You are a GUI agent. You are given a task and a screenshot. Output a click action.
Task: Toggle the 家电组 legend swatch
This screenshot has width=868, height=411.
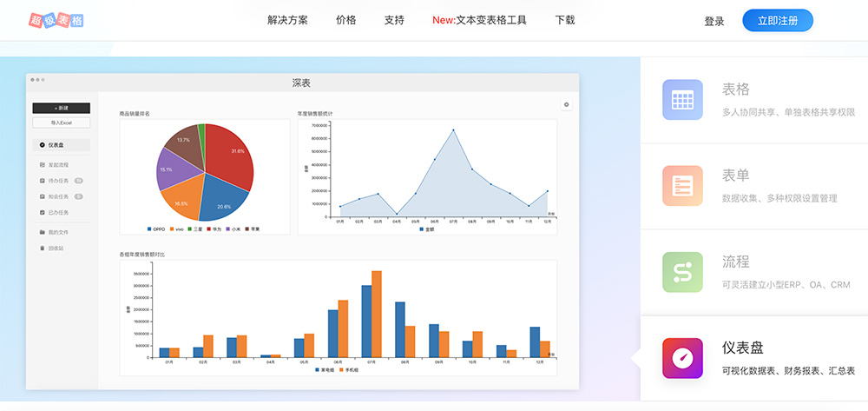317,369
